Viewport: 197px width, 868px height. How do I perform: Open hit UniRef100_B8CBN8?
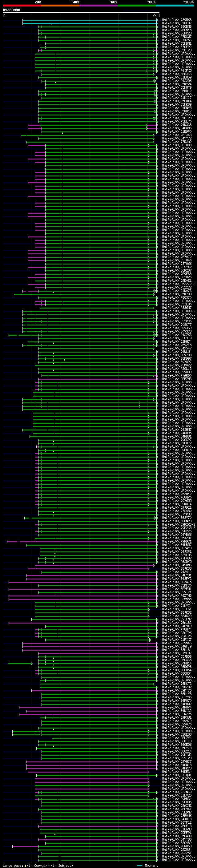coord(177,26)
